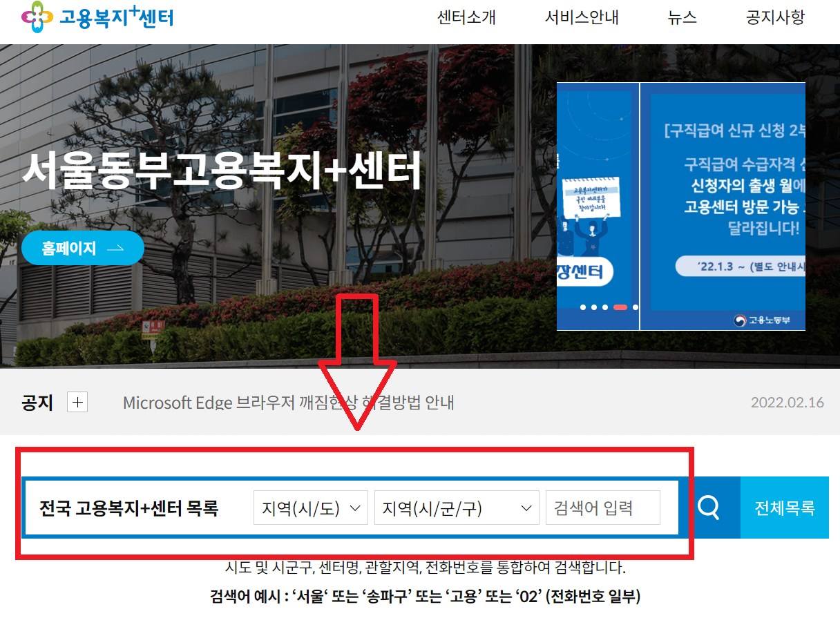Open the Microsoft Edge 깨짐현상 notice link
The width and height of the screenshot is (840, 627).
[x=288, y=402]
